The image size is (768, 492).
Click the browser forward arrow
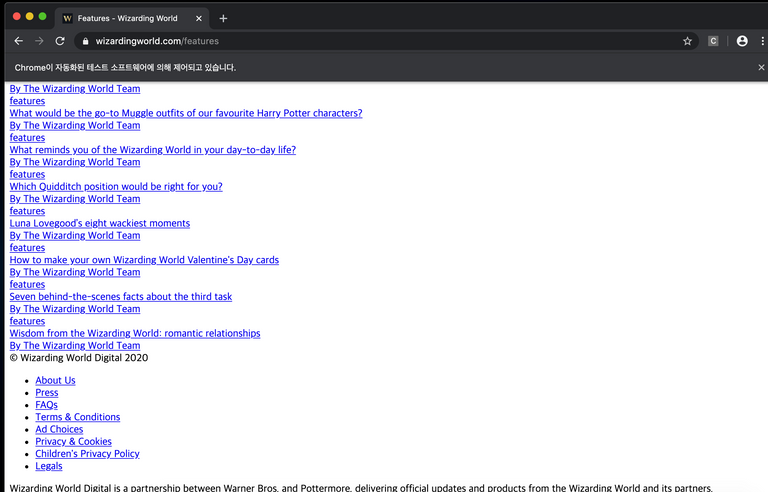point(39,41)
